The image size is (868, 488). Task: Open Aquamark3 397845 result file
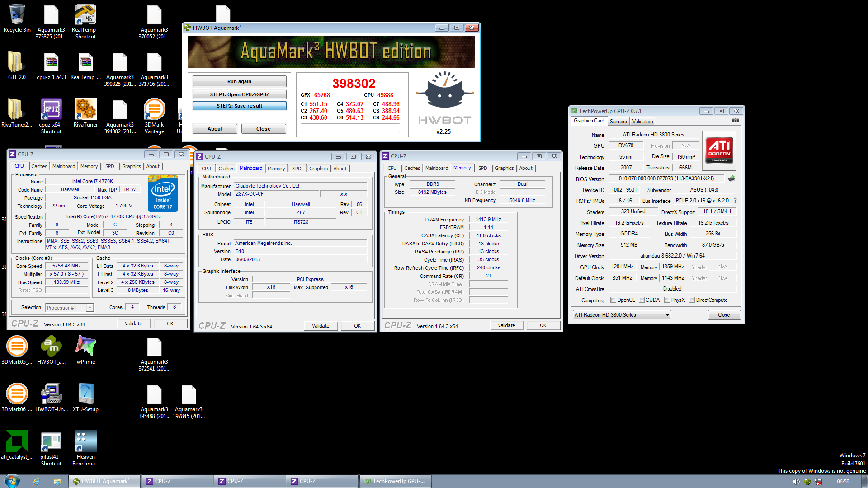tap(189, 401)
